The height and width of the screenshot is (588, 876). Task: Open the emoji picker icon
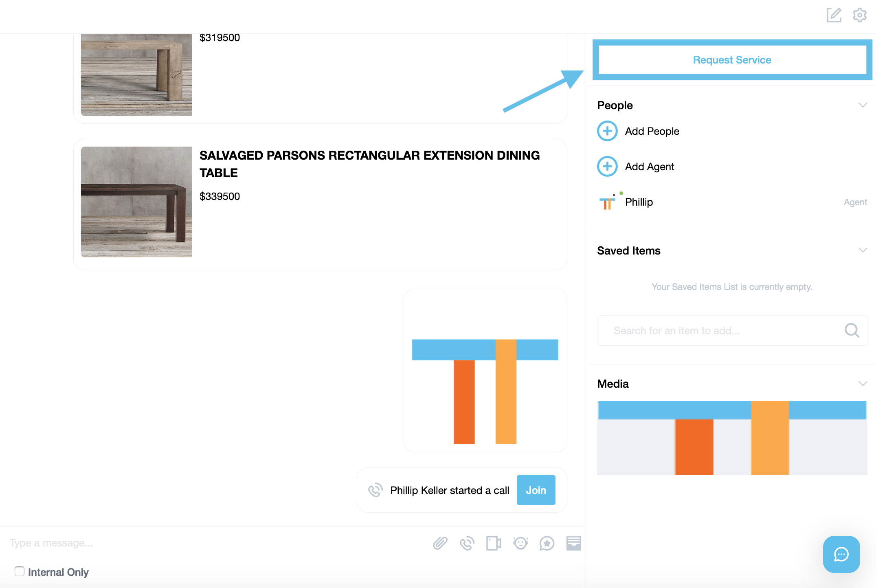click(x=520, y=543)
